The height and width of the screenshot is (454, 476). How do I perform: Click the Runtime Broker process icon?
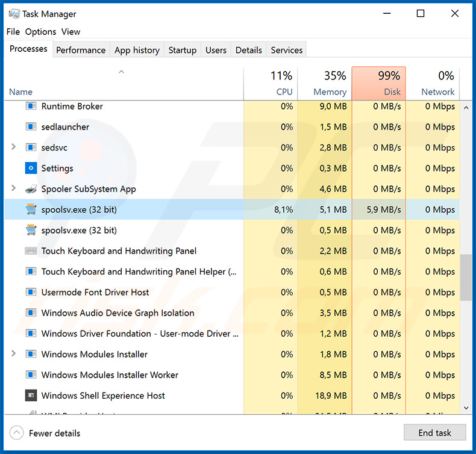(x=31, y=106)
